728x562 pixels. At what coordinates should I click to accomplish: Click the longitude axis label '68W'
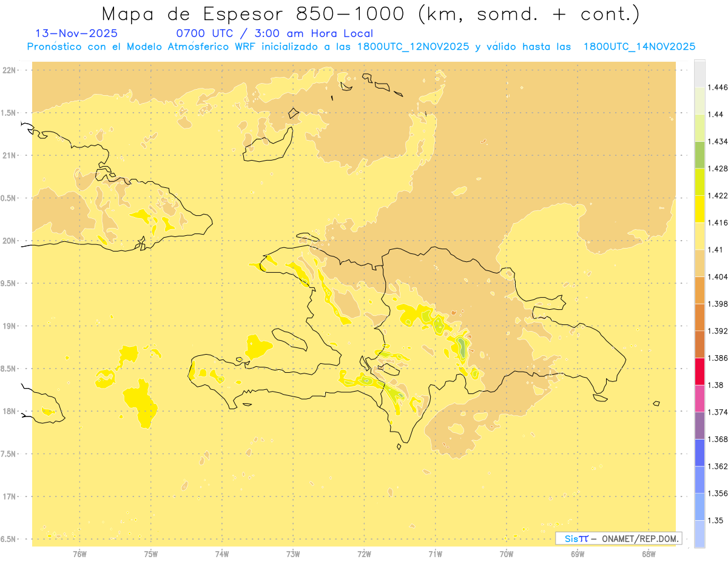pos(649,554)
